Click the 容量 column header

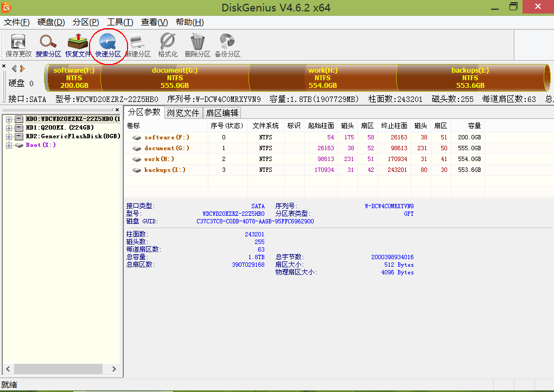(468, 126)
